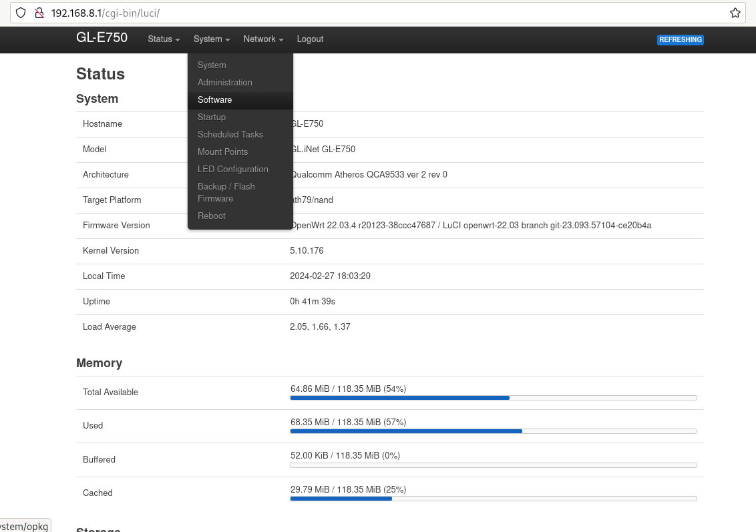
Task: Click the blue REFRESHING badge
Action: point(680,40)
